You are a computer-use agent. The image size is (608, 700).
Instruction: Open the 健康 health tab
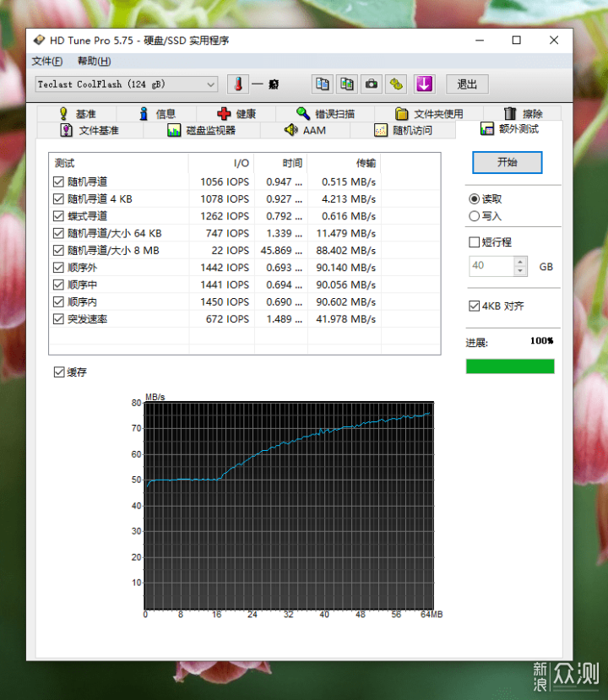click(236, 114)
